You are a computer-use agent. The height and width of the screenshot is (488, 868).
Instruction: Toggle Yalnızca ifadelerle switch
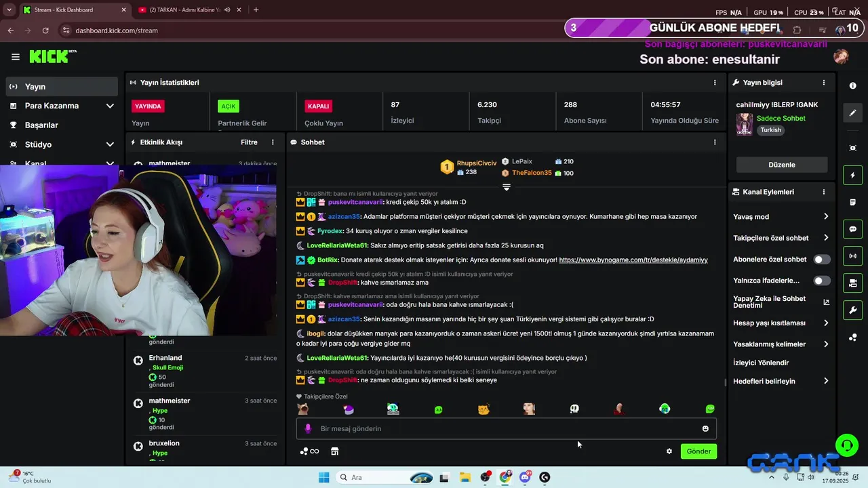(822, 281)
